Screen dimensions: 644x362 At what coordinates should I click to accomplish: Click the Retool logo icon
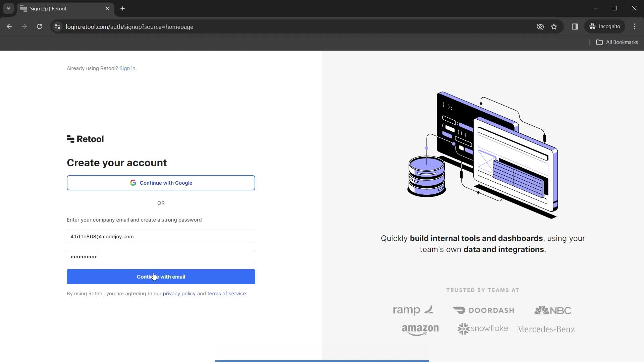tap(70, 139)
